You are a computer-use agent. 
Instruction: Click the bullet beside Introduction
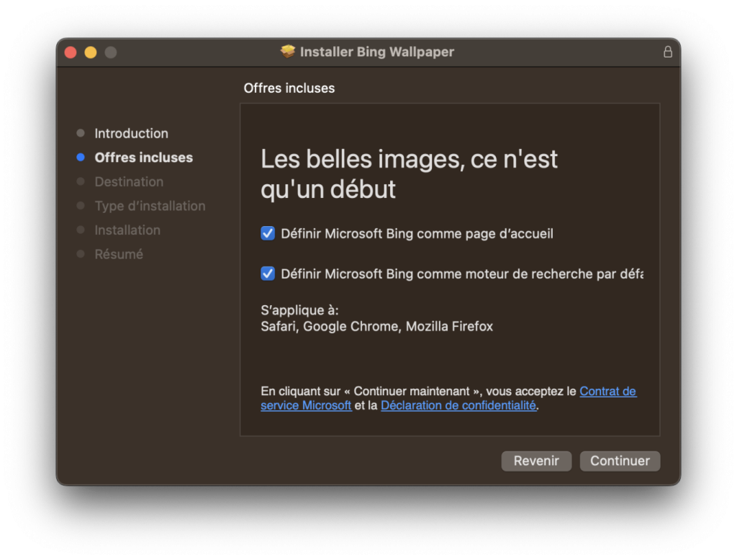pyautogui.click(x=81, y=133)
